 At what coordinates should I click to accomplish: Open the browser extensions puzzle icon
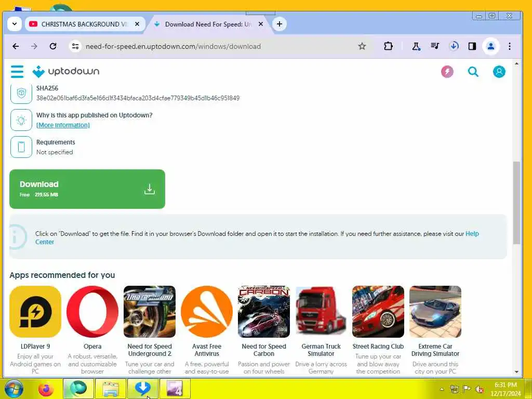tap(388, 46)
